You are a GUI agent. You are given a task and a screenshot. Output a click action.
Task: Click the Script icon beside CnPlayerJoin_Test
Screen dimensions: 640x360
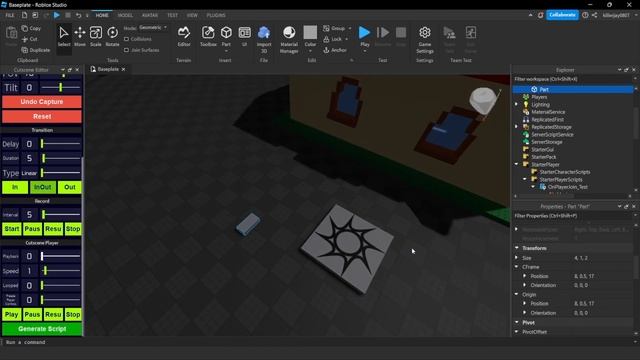click(543, 187)
